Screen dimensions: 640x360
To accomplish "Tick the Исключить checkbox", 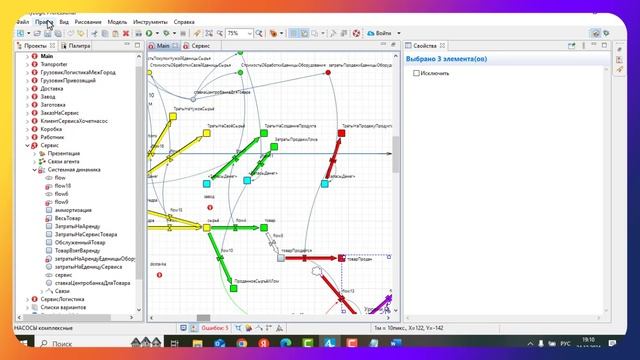I will tap(416, 73).
